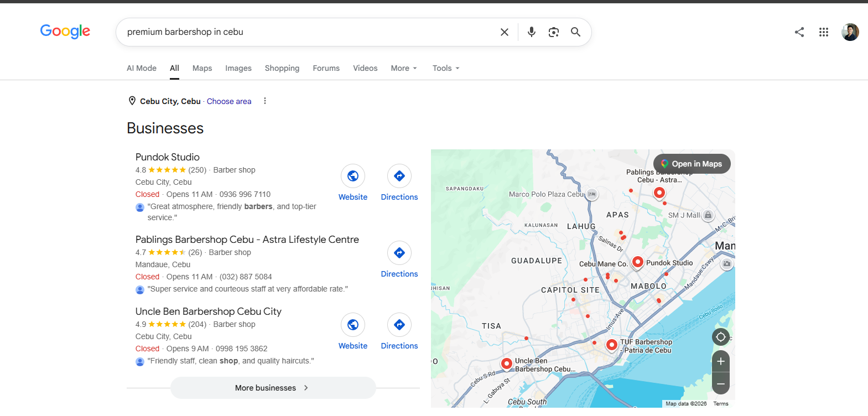Screen dimensions: 868x416
Task: Open the Google apps grid
Action: tap(824, 32)
